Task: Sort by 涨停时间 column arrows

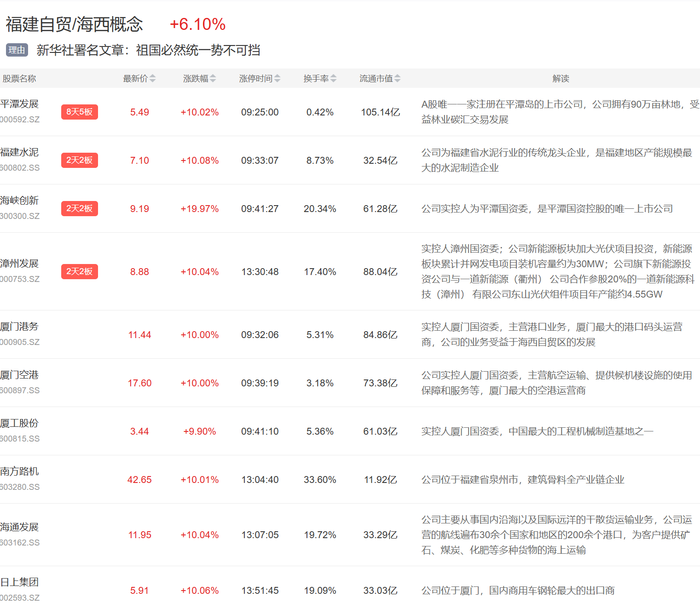Action: (x=277, y=79)
